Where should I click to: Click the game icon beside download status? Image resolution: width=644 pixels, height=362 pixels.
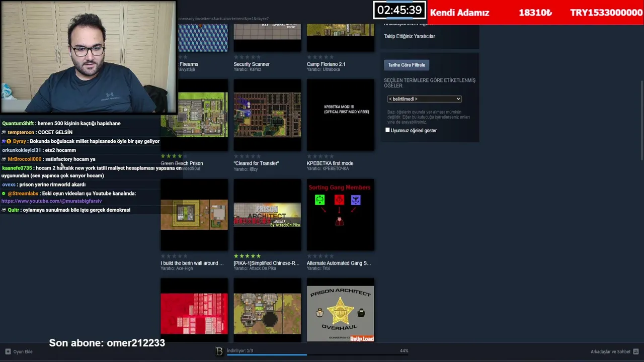point(219,351)
